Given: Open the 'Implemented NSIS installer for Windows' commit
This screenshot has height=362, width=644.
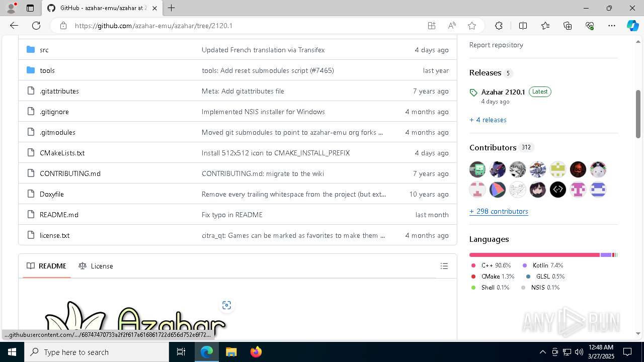Looking at the screenshot, I should 263,112.
